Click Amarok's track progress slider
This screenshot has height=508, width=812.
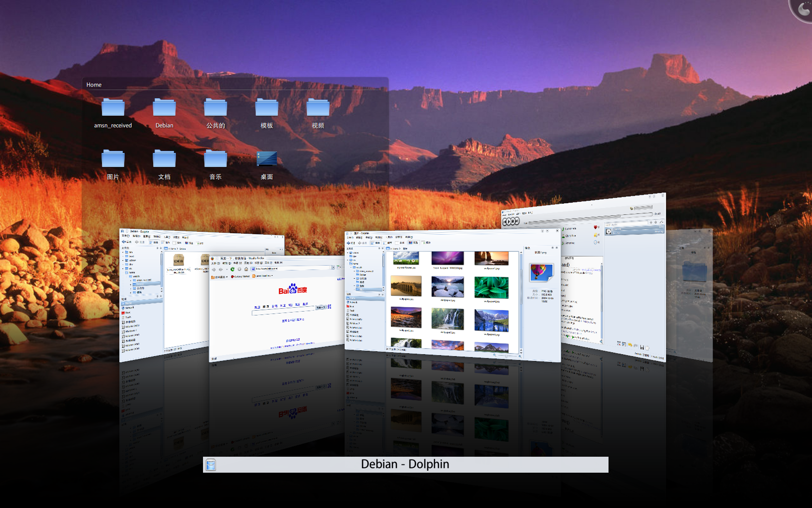coord(590,217)
